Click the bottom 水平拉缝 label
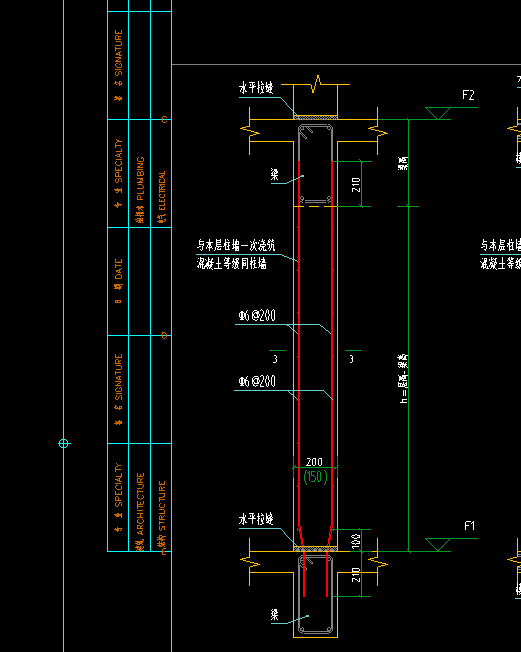The width and height of the screenshot is (521, 652). coord(256,519)
